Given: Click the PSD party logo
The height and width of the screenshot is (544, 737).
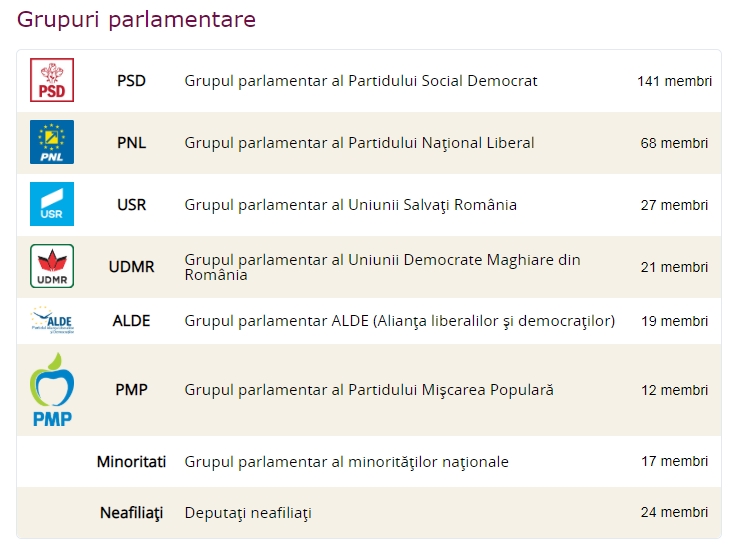Looking at the screenshot, I should [52, 80].
